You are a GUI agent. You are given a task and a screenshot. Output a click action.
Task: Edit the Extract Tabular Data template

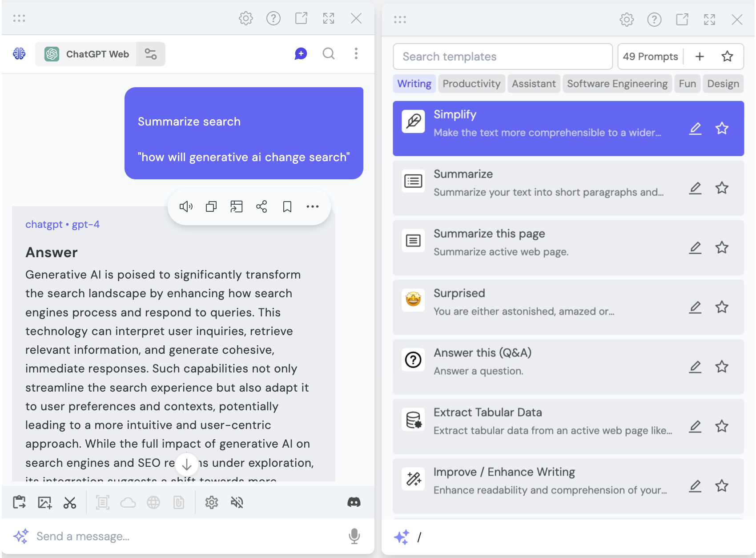[695, 427]
